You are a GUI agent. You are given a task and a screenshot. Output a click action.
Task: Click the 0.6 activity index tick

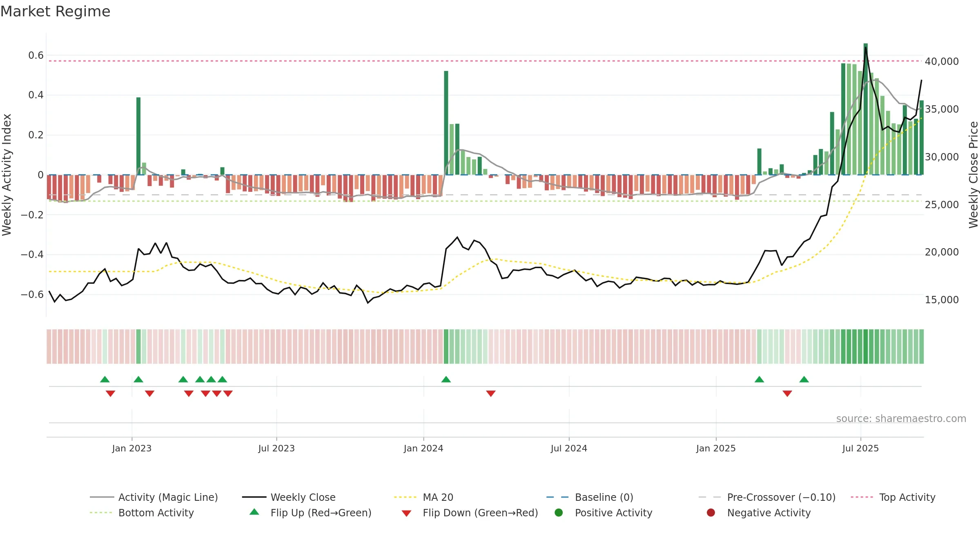[x=36, y=56]
